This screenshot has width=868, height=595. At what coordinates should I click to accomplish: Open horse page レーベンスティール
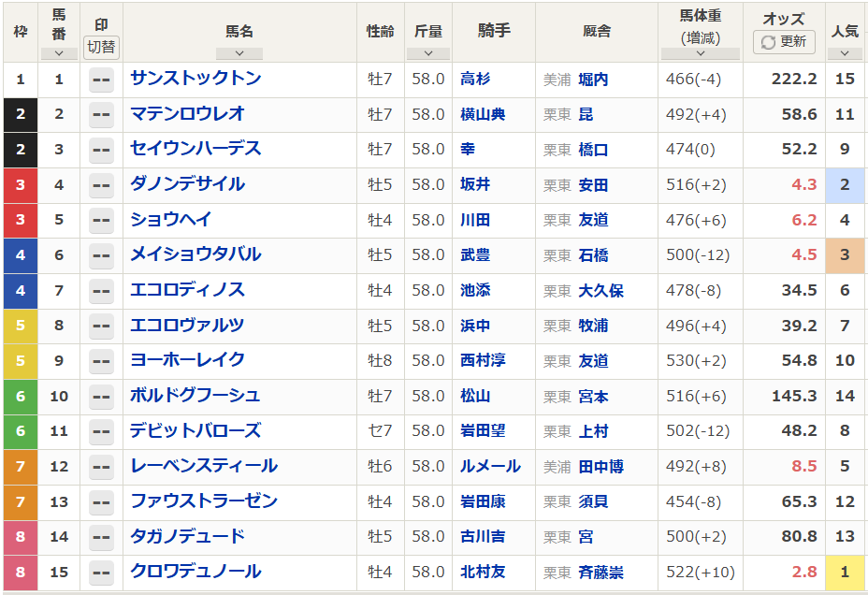tap(204, 466)
